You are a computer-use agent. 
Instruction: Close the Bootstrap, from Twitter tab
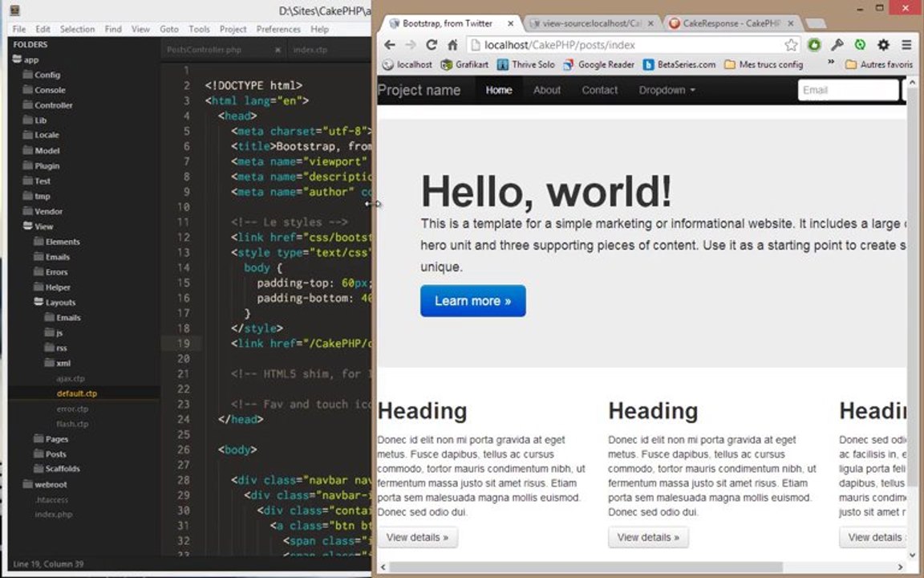(510, 23)
